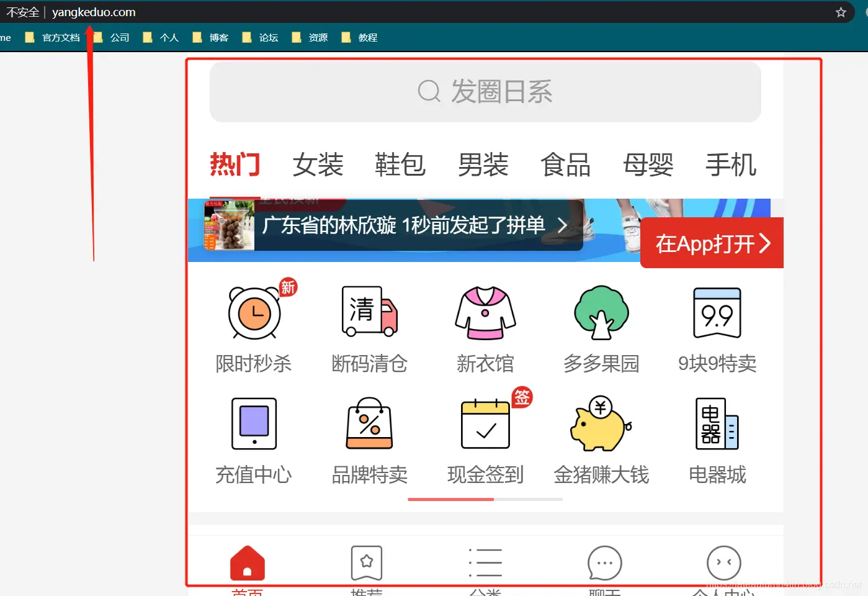
Task: Switch to the 鞋包 tab
Action: pyautogui.click(x=400, y=165)
